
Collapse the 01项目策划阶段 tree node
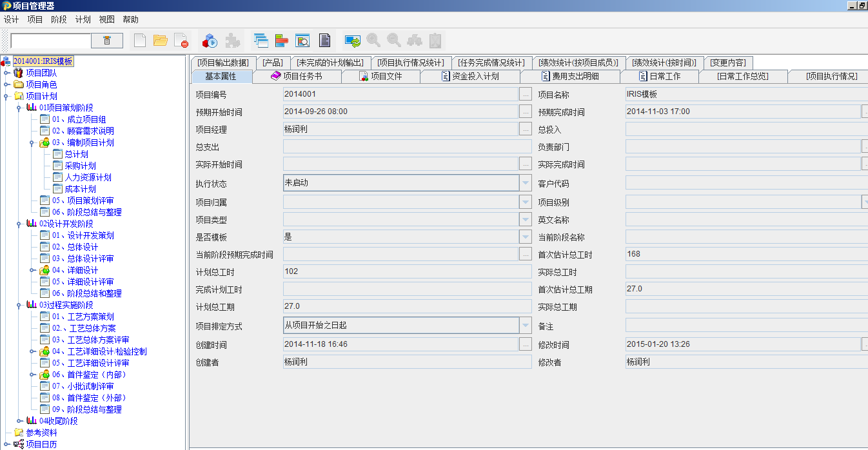coord(20,108)
